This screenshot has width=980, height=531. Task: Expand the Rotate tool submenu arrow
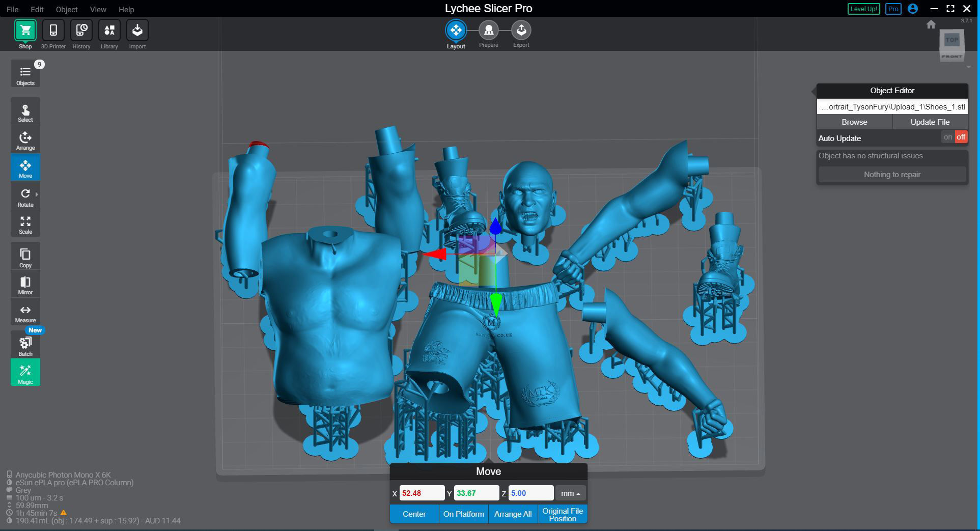[37, 194]
